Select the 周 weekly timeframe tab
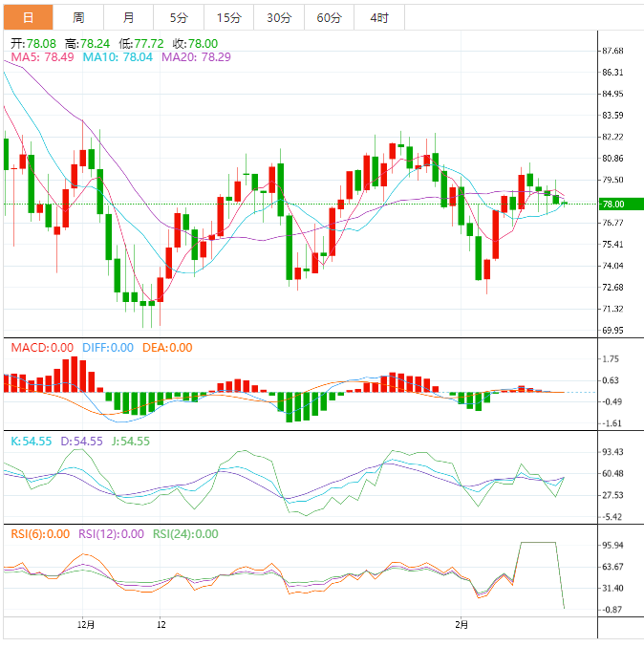Viewport: 644px width, 647px height. coord(78,17)
